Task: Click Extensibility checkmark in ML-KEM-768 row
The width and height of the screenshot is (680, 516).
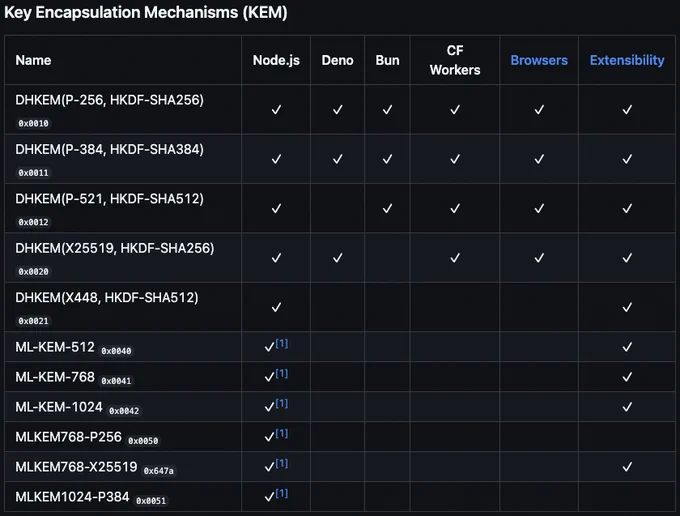Action: pos(627,377)
